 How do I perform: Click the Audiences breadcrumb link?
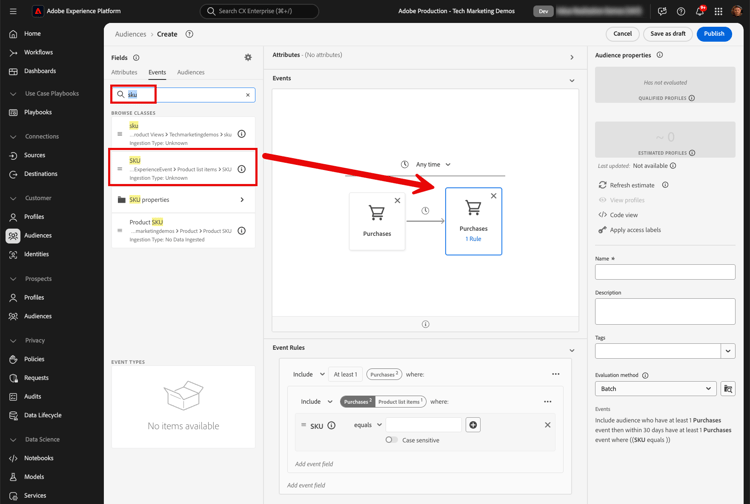pos(130,34)
